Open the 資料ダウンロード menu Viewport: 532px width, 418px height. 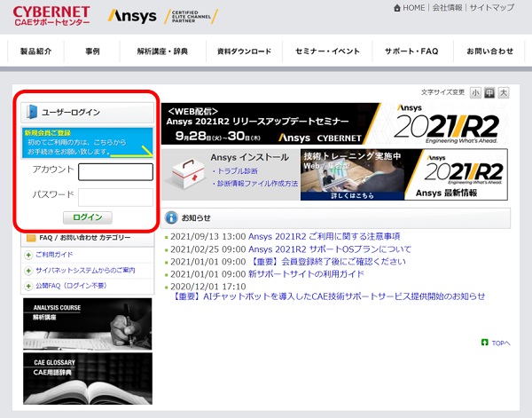click(244, 51)
